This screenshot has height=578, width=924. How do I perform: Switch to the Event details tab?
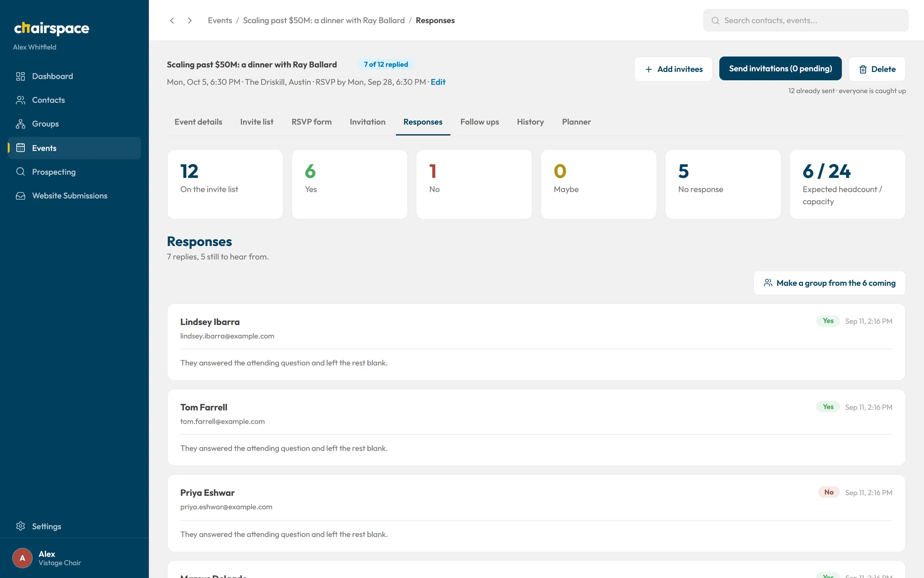pos(198,122)
